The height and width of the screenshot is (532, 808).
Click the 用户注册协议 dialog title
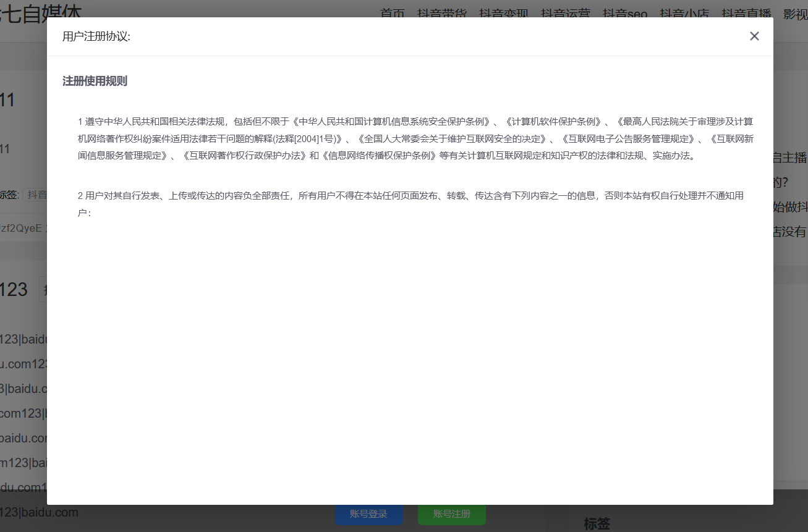(96, 36)
